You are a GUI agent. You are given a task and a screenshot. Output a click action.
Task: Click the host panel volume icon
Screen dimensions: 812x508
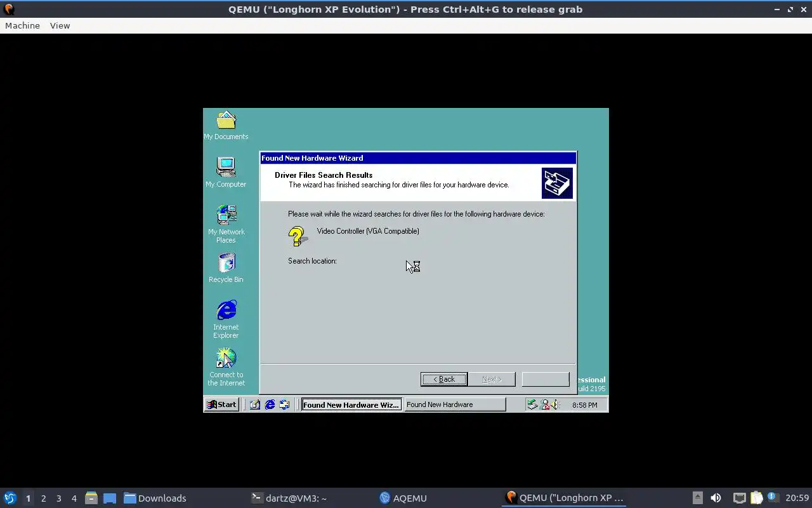[x=716, y=498]
